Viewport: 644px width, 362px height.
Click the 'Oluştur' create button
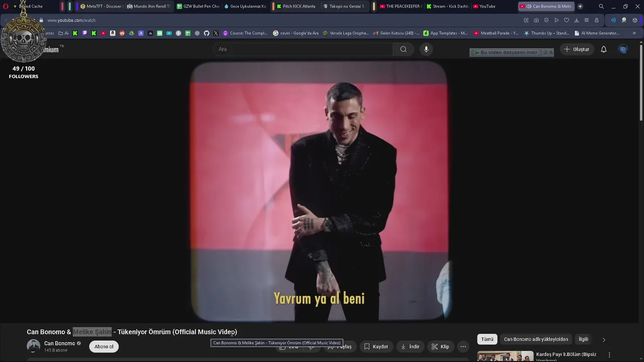tap(577, 49)
